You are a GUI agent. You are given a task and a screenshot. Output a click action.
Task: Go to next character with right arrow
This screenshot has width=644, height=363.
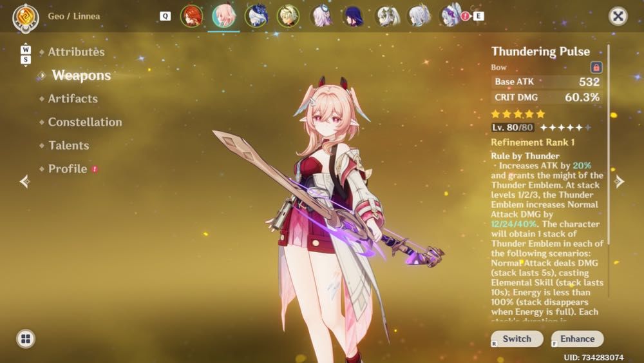[x=620, y=181]
